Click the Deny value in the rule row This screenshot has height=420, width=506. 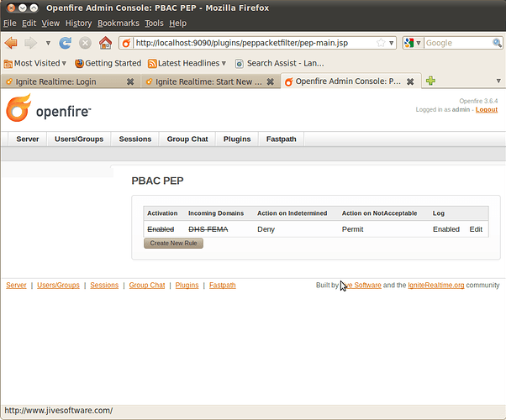266,229
